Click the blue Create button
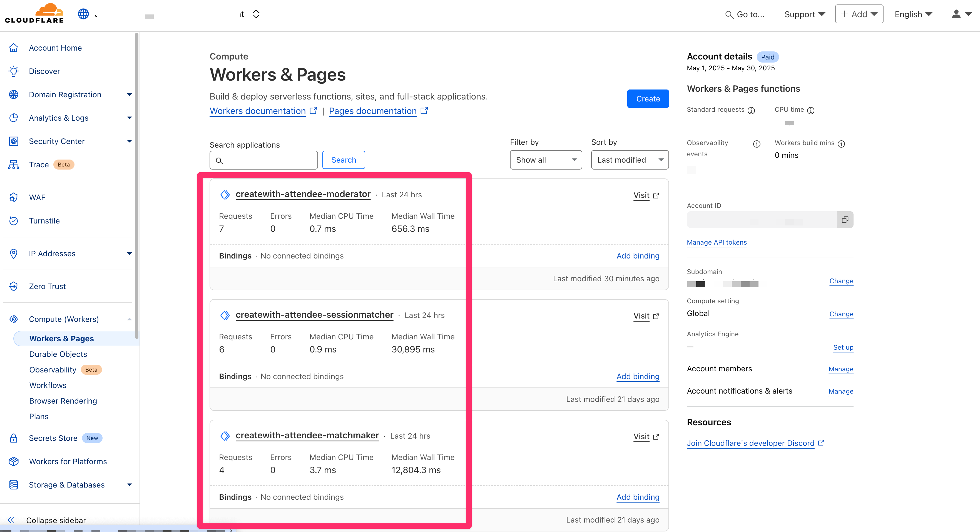 click(648, 99)
